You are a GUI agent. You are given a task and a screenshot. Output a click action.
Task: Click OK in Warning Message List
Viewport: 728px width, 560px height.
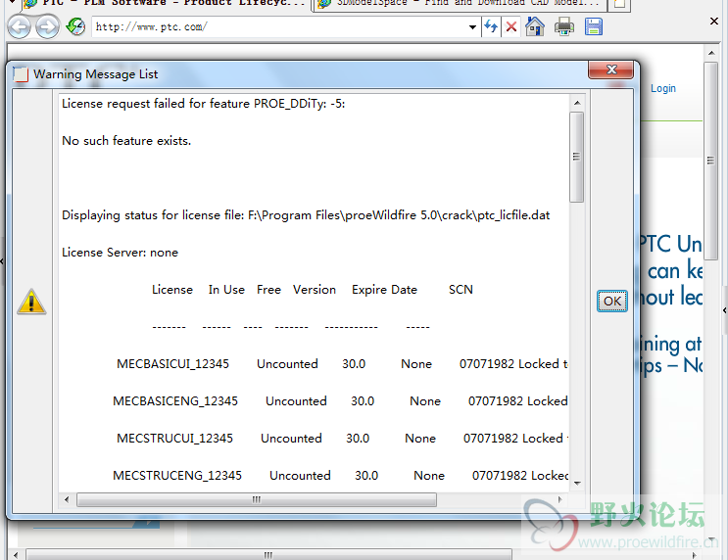coord(612,302)
